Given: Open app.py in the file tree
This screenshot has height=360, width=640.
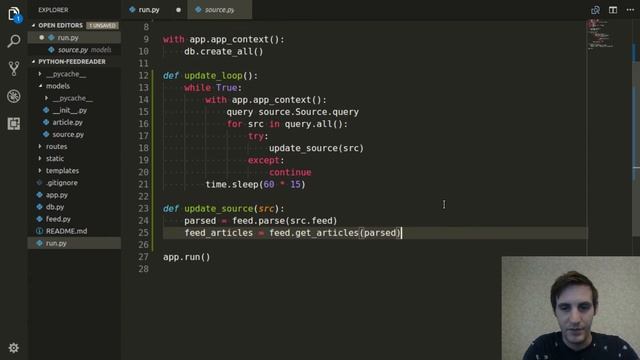Looking at the screenshot, I should (x=57, y=195).
